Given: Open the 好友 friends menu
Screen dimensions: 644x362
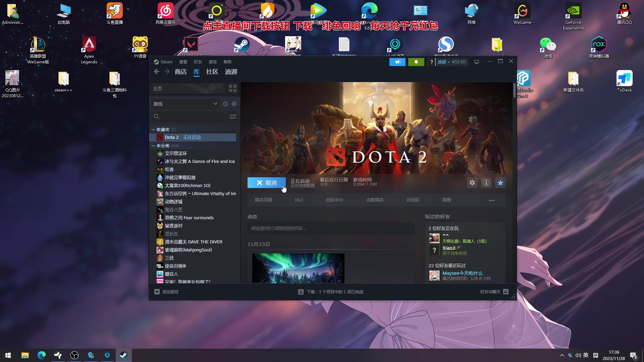Looking at the screenshot, I should (x=198, y=62).
